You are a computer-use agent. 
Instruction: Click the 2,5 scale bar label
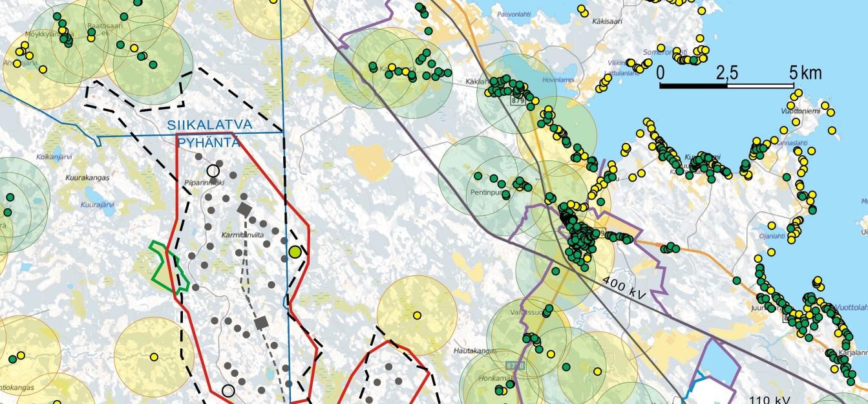pos(727,73)
